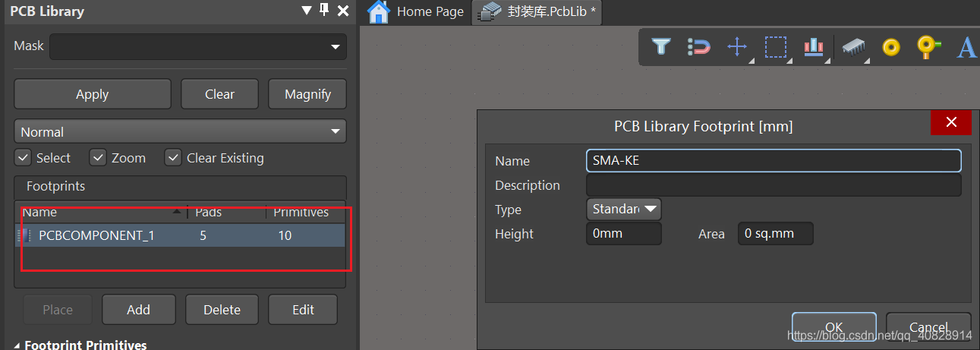Viewport: 980px width, 350px height.
Task: Toggle the Clear Existing checkbox
Action: (173, 158)
